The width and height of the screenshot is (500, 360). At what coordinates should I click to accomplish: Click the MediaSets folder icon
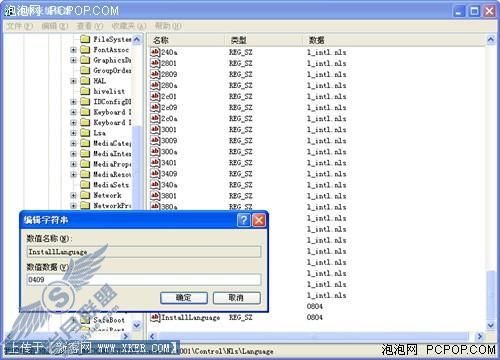coord(85,185)
